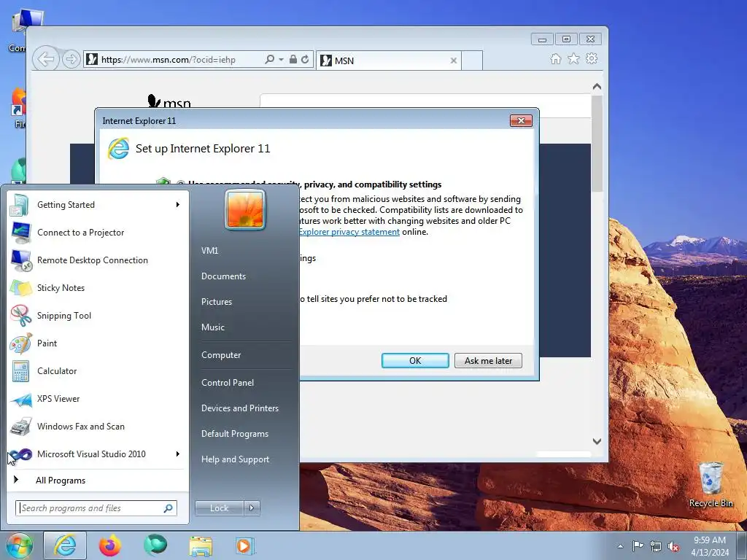
Task: Click the network tray icon
Action: pos(656,546)
